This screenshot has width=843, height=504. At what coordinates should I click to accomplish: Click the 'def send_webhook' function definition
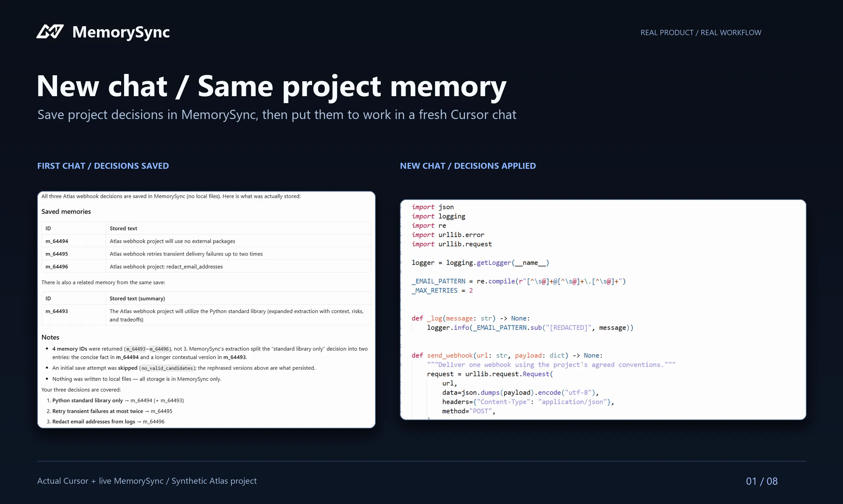pyautogui.click(x=507, y=355)
